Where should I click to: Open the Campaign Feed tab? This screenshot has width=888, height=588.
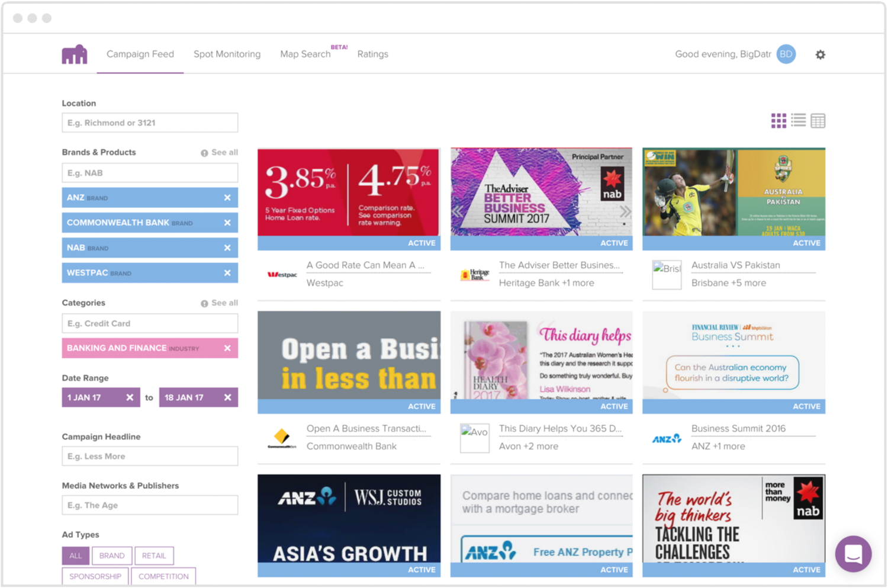pyautogui.click(x=140, y=54)
